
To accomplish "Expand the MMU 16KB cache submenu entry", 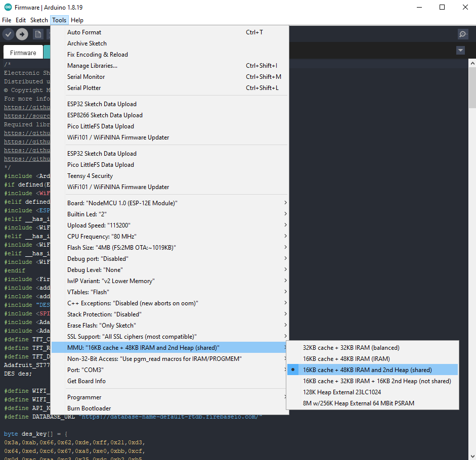I will click(169, 347).
